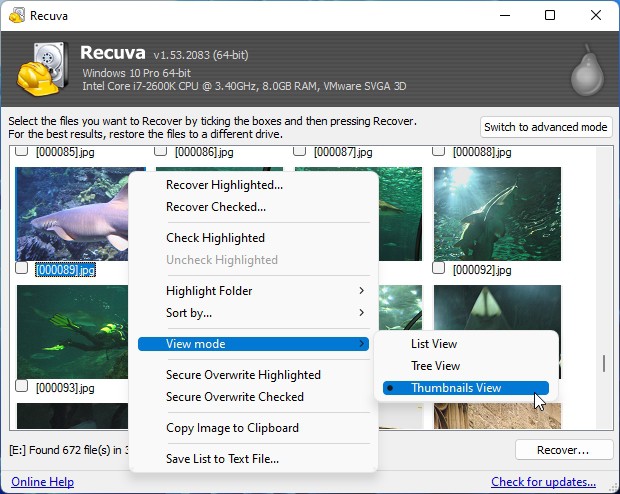620x494 pixels.
Task: Click the sandy thumbnail below [000092].jpg
Action: click(497, 416)
